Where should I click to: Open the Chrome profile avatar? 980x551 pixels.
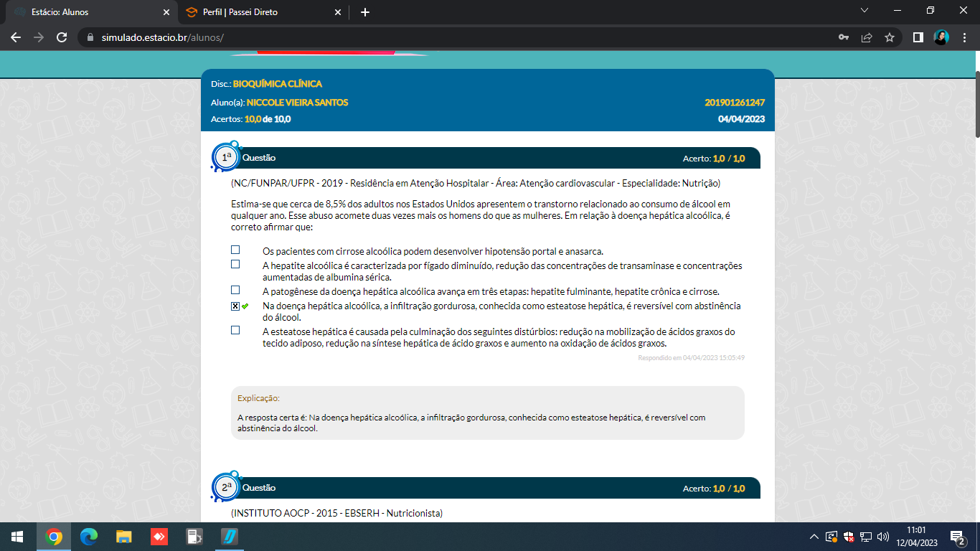[941, 37]
